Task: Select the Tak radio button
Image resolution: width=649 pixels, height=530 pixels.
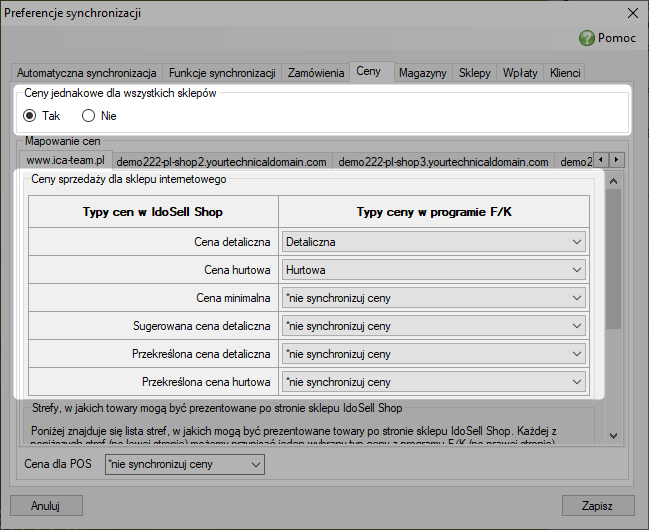Action: pyautogui.click(x=30, y=116)
